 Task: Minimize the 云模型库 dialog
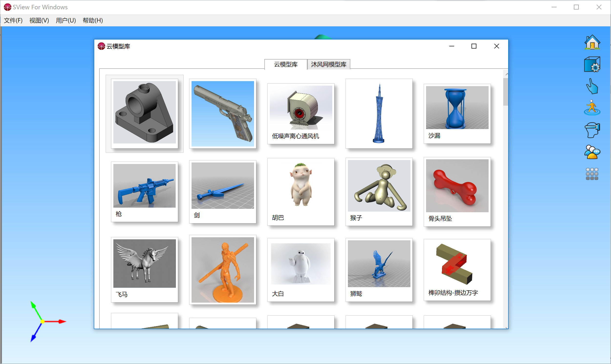click(x=452, y=46)
